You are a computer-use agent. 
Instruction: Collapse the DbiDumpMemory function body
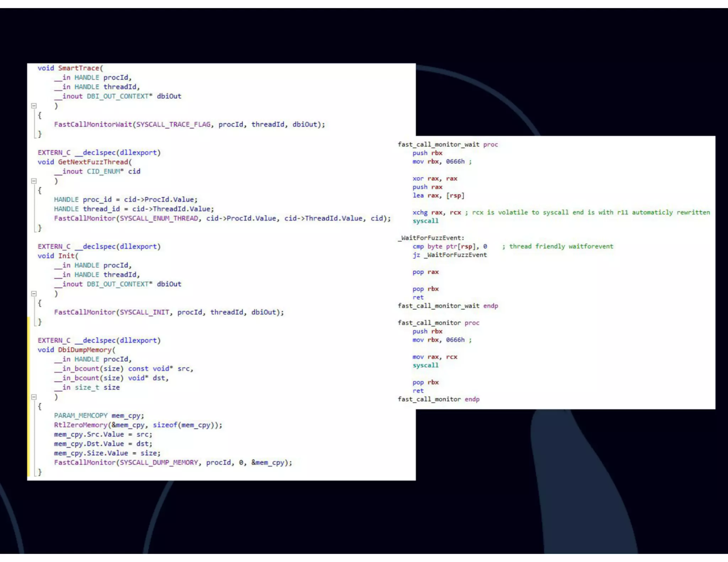[x=34, y=397]
